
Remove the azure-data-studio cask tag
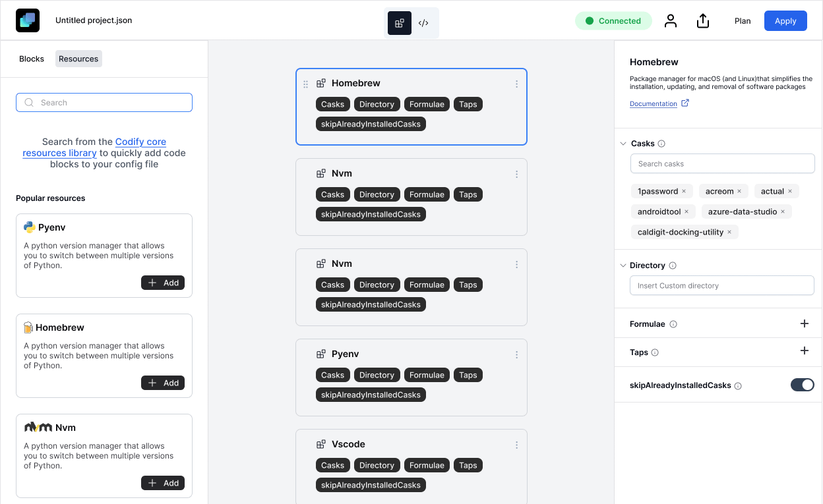click(783, 211)
